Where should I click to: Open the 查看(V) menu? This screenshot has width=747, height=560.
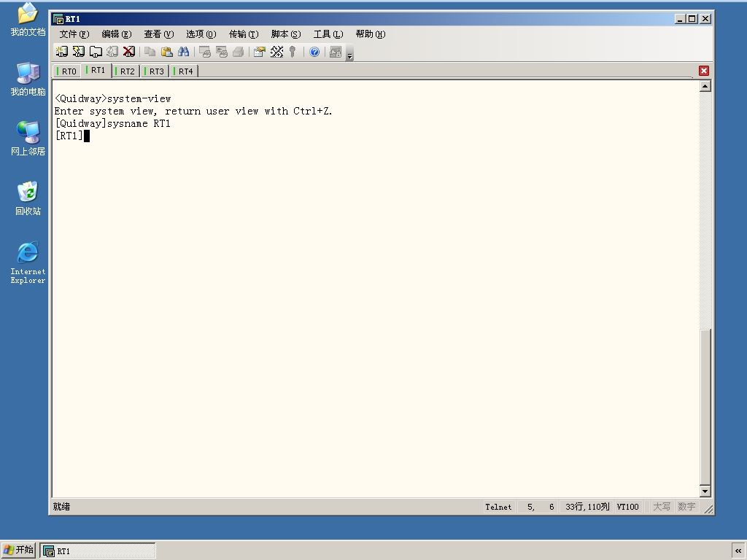coord(158,34)
